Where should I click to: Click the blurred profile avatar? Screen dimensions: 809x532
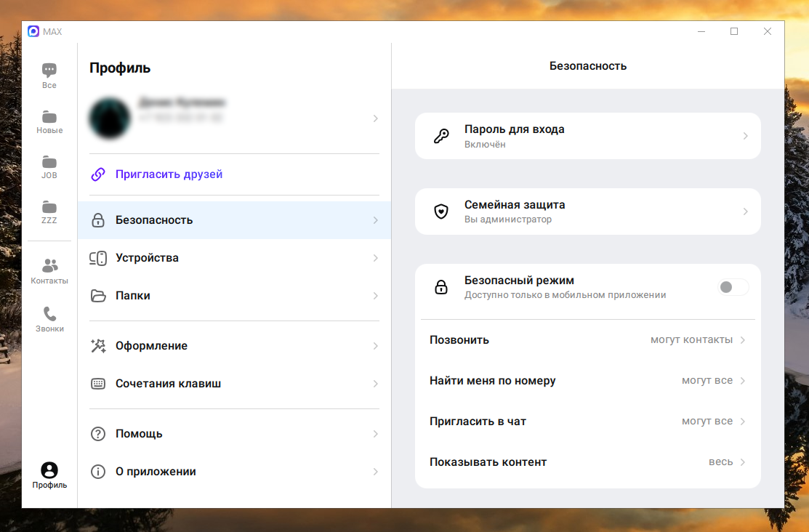tap(110, 118)
